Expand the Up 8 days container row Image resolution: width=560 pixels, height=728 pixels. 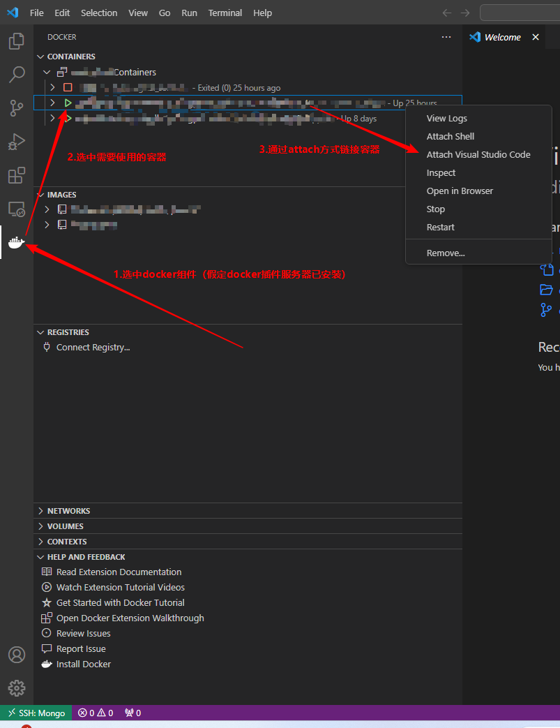pos(52,118)
